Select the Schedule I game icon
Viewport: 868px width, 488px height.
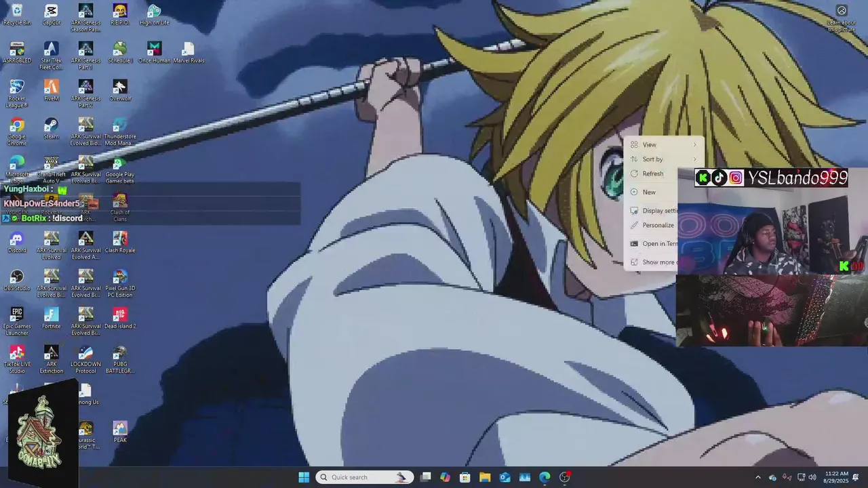coord(120,53)
